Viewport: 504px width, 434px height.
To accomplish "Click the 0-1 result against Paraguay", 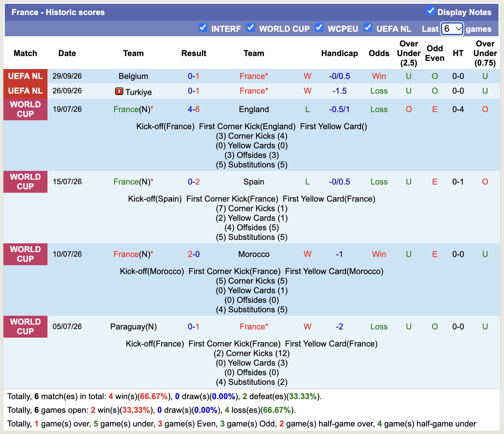I will [194, 327].
